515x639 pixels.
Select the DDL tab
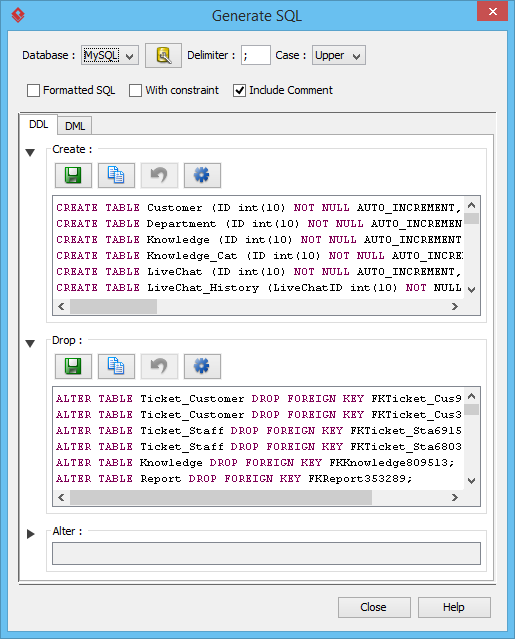point(39,125)
